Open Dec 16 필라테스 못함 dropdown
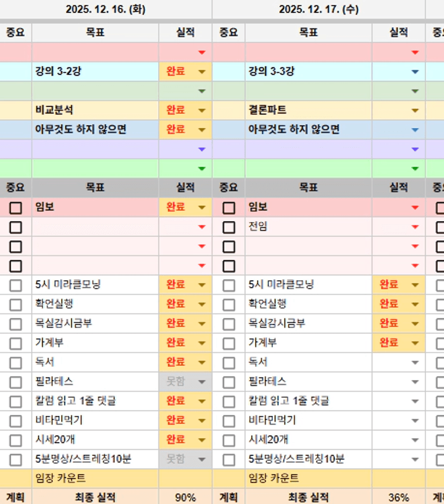This screenshot has width=444, height=504. [202, 382]
